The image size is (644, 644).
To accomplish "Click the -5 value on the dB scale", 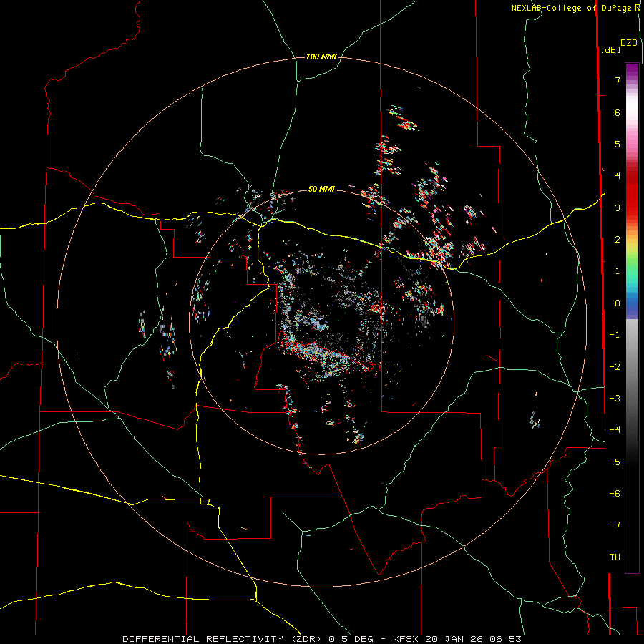I will pyautogui.click(x=615, y=462).
